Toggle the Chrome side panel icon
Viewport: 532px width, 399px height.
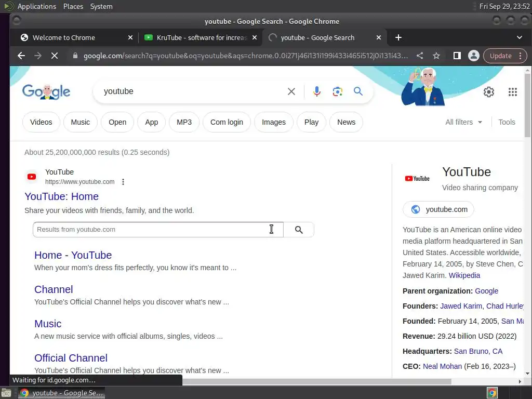point(457,56)
